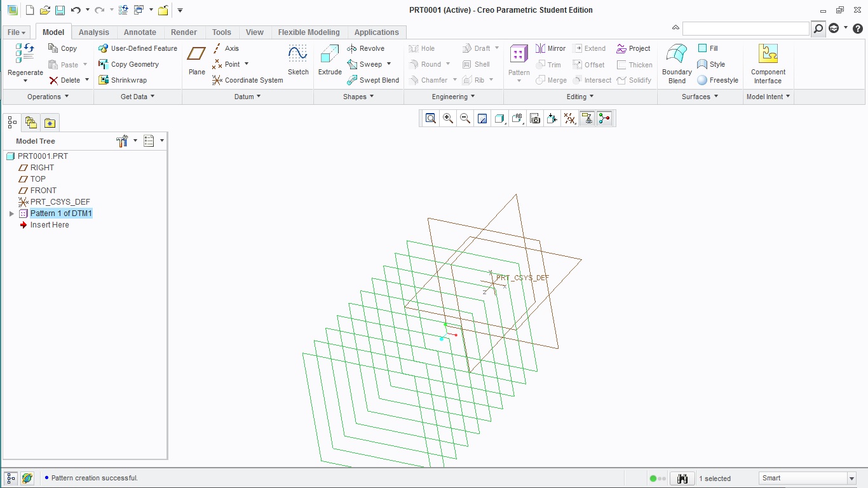The height and width of the screenshot is (488, 868).
Task: Expand the Get Data group dropdown
Action: point(138,97)
